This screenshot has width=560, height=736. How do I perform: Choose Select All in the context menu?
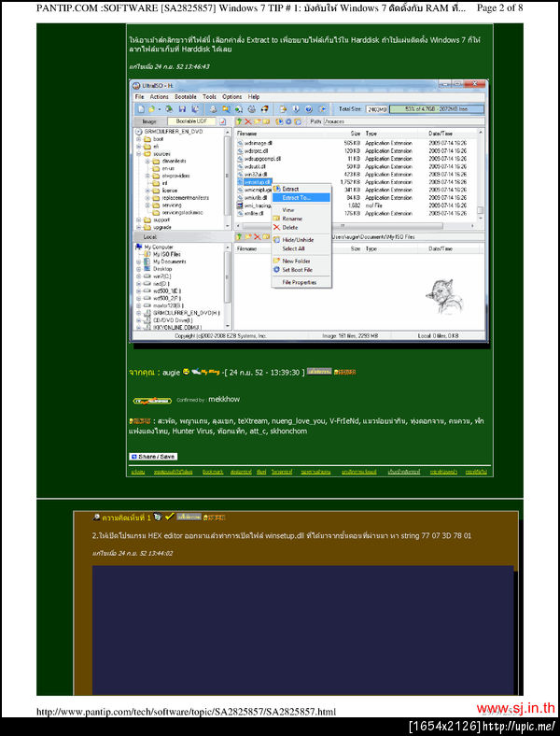coord(301,248)
